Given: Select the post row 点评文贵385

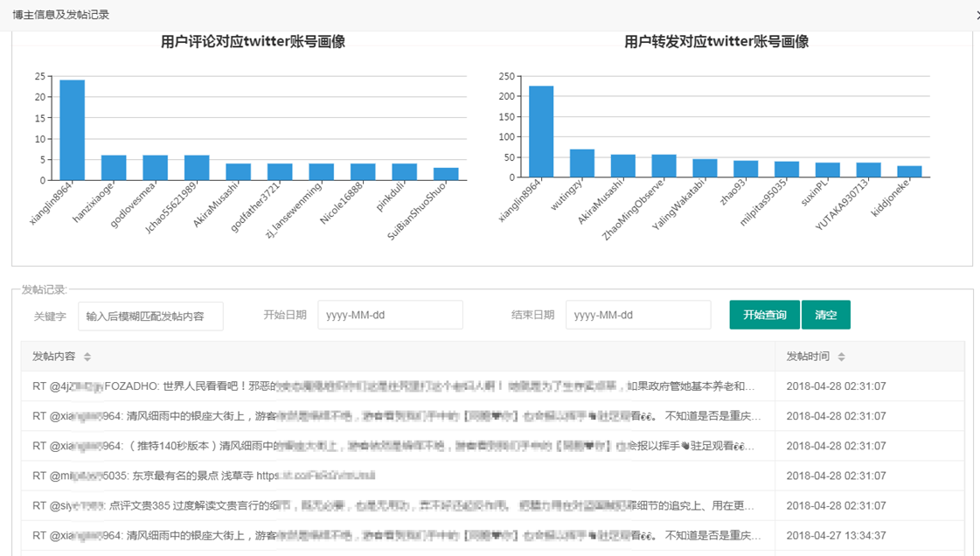Looking at the screenshot, I should [x=393, y=505].
